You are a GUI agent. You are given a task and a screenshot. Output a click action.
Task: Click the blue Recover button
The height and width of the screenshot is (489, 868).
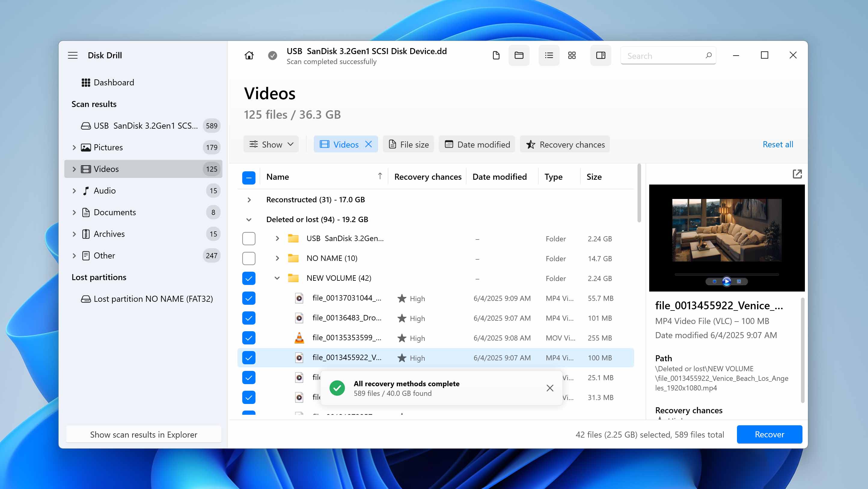769,434
